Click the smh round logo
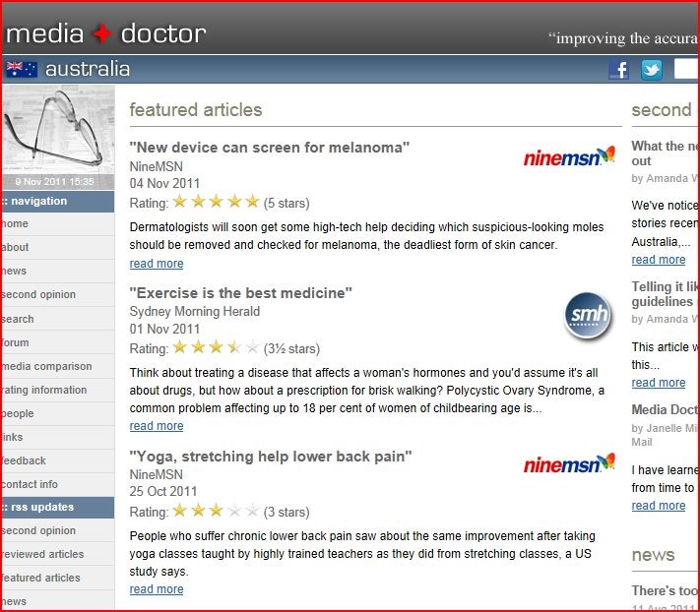 click(x=589, y=316)
